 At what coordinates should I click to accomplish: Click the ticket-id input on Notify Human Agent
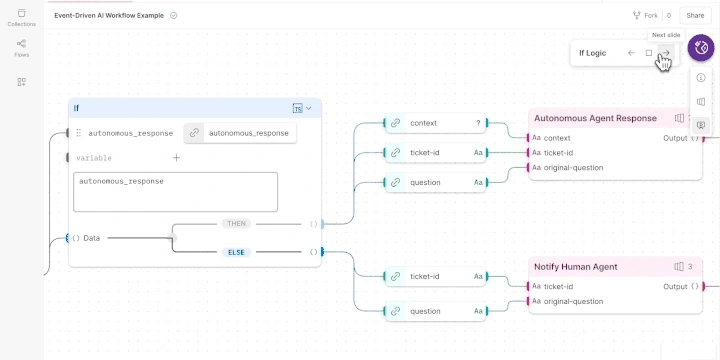pyautogui.click(x=558, y=287)
